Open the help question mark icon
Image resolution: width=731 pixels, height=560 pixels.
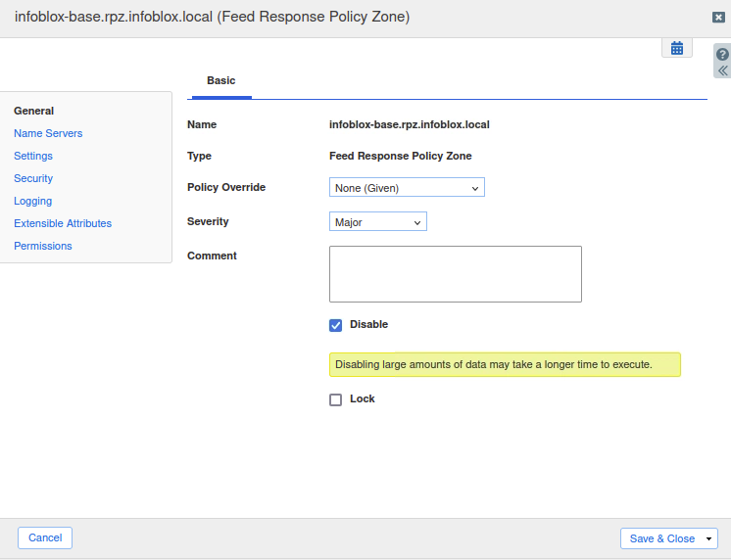722,55
